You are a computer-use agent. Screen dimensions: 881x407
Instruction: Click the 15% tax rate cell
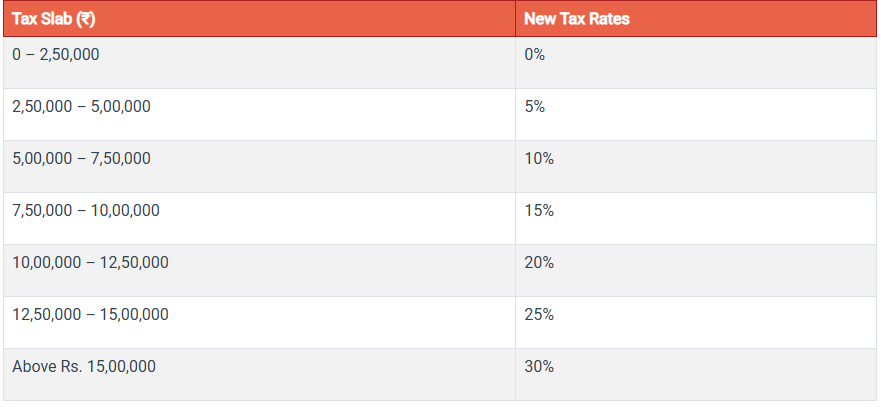[x=538, y=210]
